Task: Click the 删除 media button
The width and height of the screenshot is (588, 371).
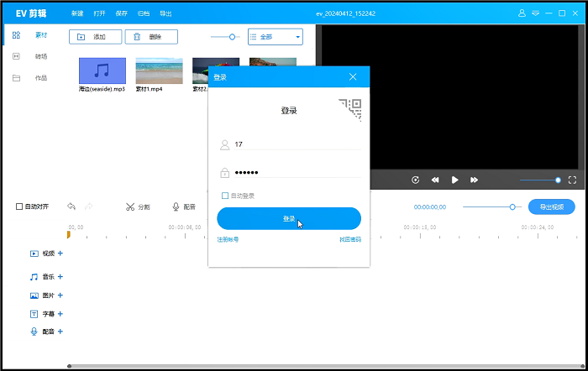Action: [151, 37]
